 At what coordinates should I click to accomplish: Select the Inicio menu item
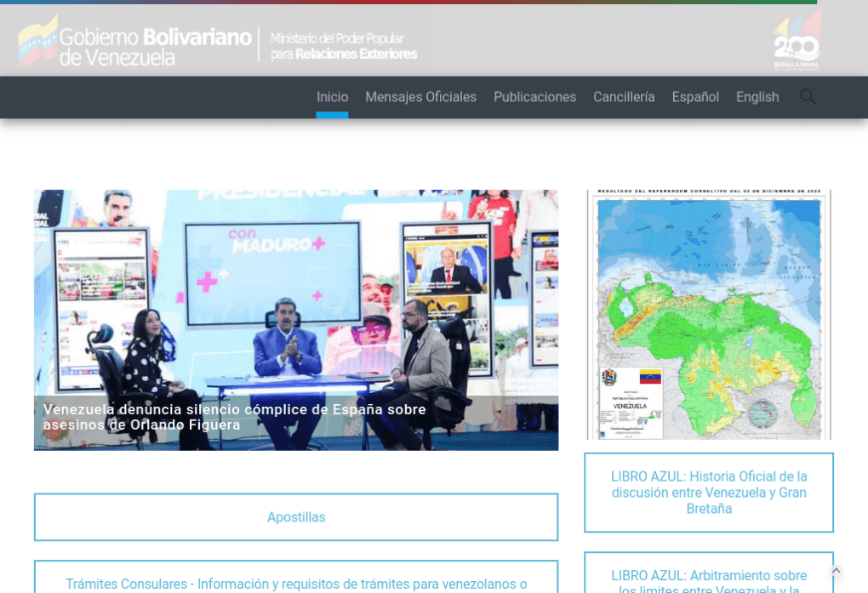332,97
